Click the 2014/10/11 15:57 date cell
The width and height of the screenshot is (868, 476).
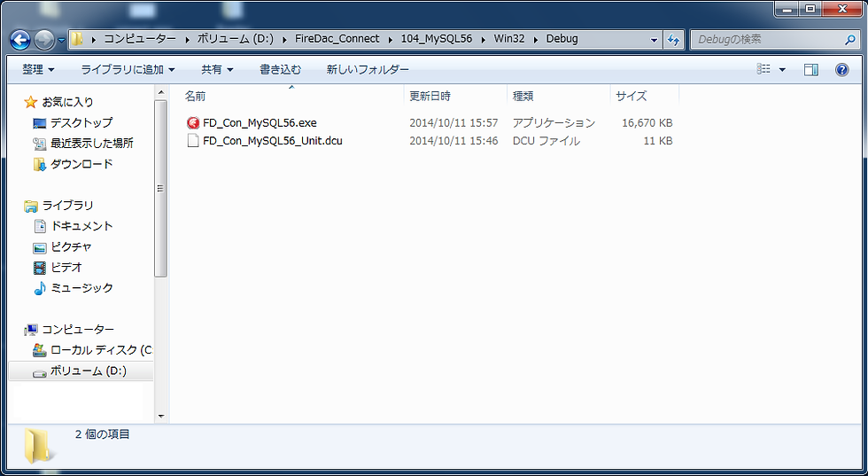(x=453, y=123)
